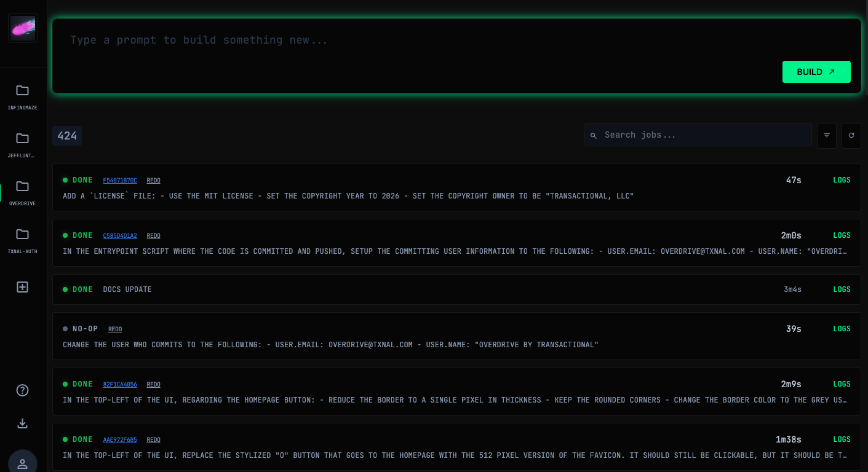The height and width of the screenshot is (472, 868).
Task: Open the help question mark icon
Action: [23, 390]
